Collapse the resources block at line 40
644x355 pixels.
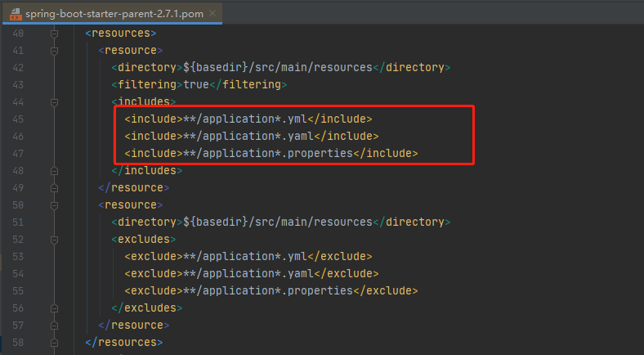(x=54, y=34)
